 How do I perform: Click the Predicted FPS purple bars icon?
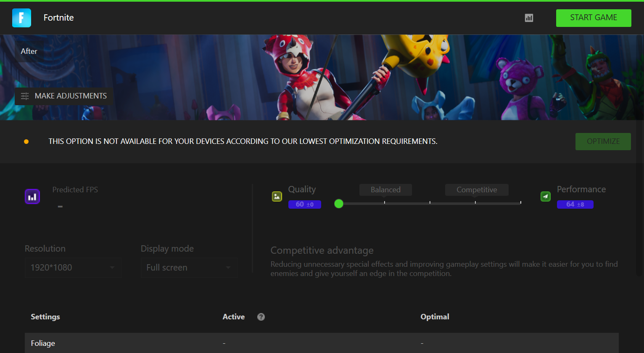pos(32,196)
